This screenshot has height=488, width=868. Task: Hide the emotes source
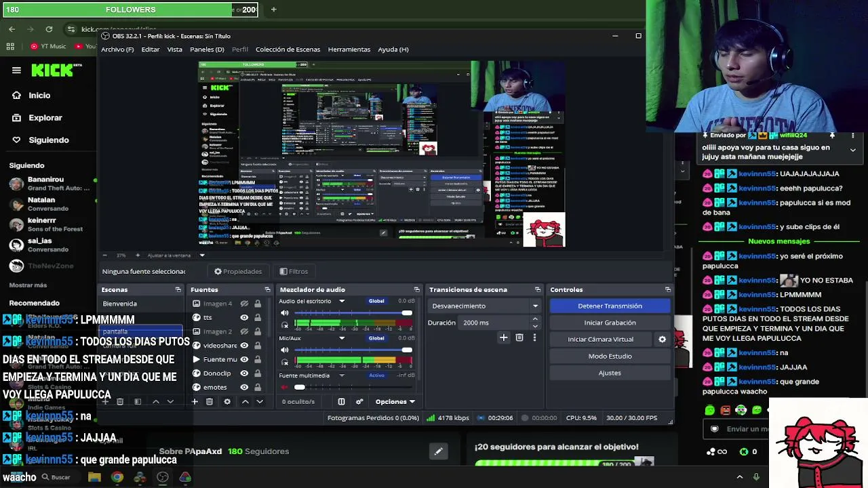click(x=244, y=387)
